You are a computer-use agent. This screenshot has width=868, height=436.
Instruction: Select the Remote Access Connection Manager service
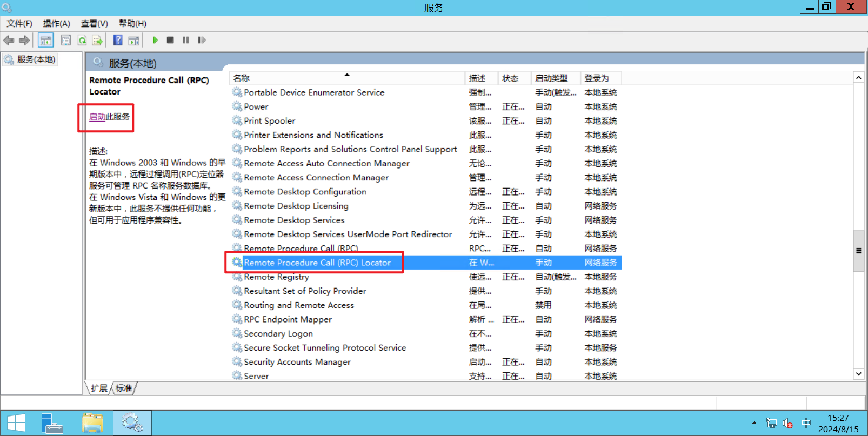[x=426, y=177]
